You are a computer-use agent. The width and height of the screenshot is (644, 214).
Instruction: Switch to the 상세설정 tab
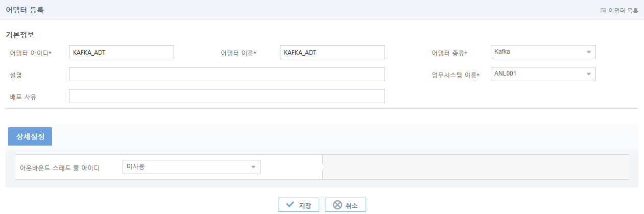coord(30,136)
